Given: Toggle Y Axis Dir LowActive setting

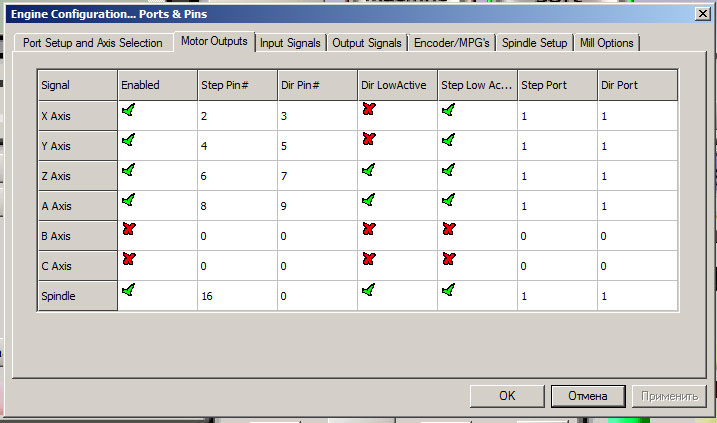Looking at the screenshot, I should pos(368,141).
